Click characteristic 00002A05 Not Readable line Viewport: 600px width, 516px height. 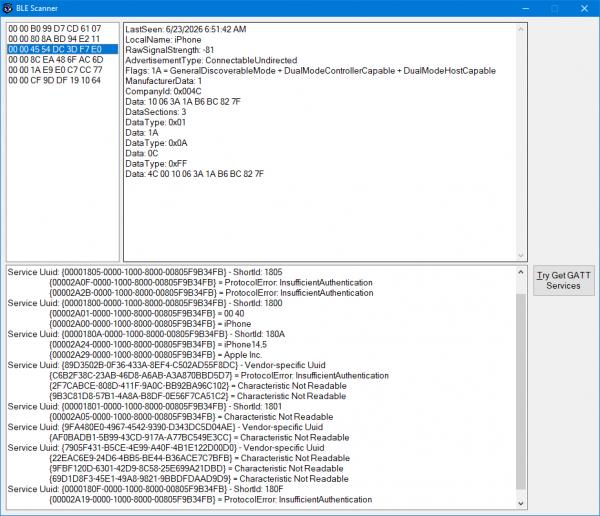(191, 417)
